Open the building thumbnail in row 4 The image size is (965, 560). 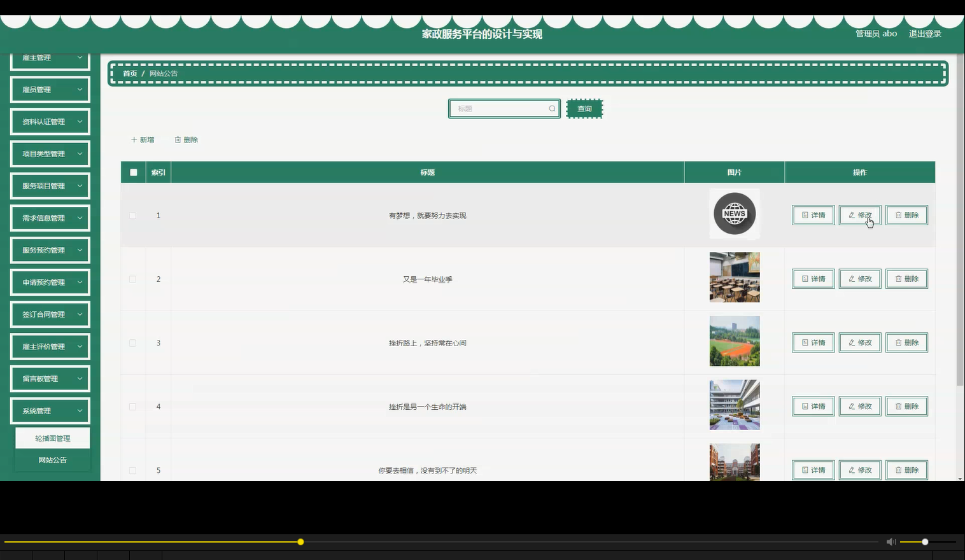(735, 405)
